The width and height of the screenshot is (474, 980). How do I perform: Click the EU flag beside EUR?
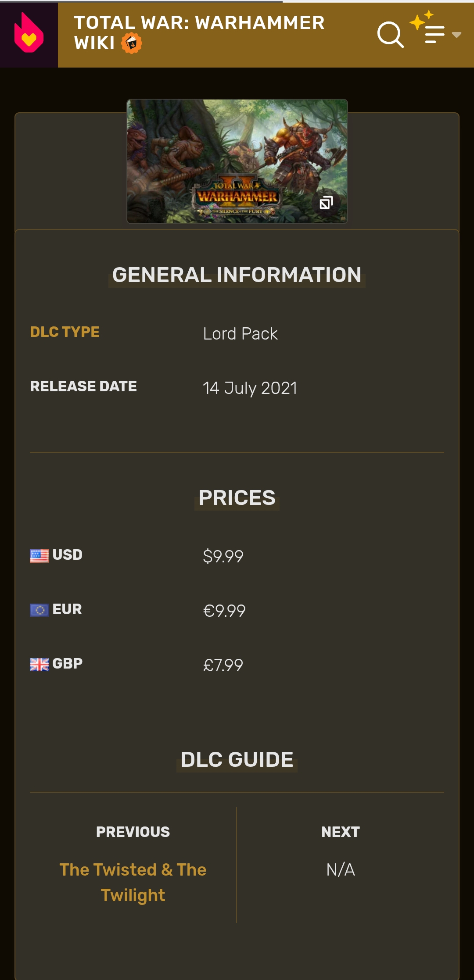tap(39, 610)
